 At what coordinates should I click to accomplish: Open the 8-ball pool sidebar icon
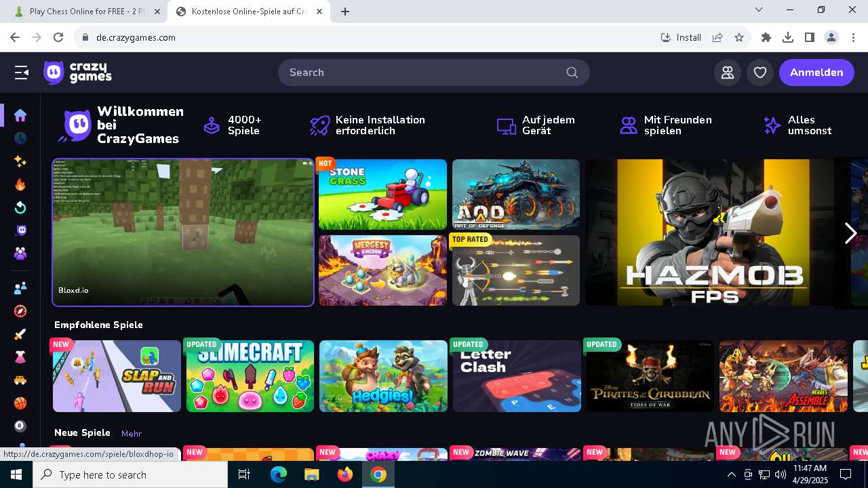20,426
